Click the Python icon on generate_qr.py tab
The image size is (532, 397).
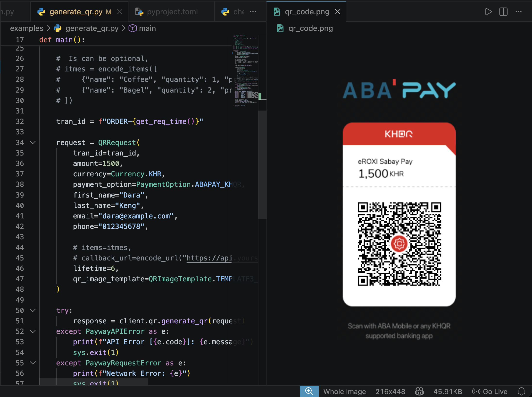pos(41,12)
